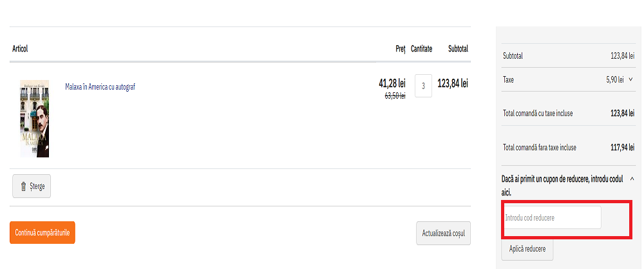
Task: Open the "Malaxa în America cu autograf" product link
Action: pyautogui.click(x=100, y=87)
